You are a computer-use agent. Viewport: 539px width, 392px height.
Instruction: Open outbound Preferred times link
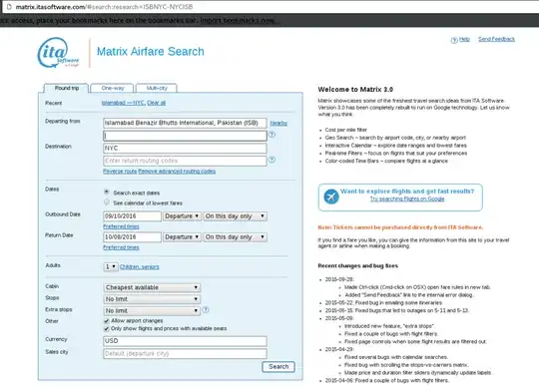121,226
